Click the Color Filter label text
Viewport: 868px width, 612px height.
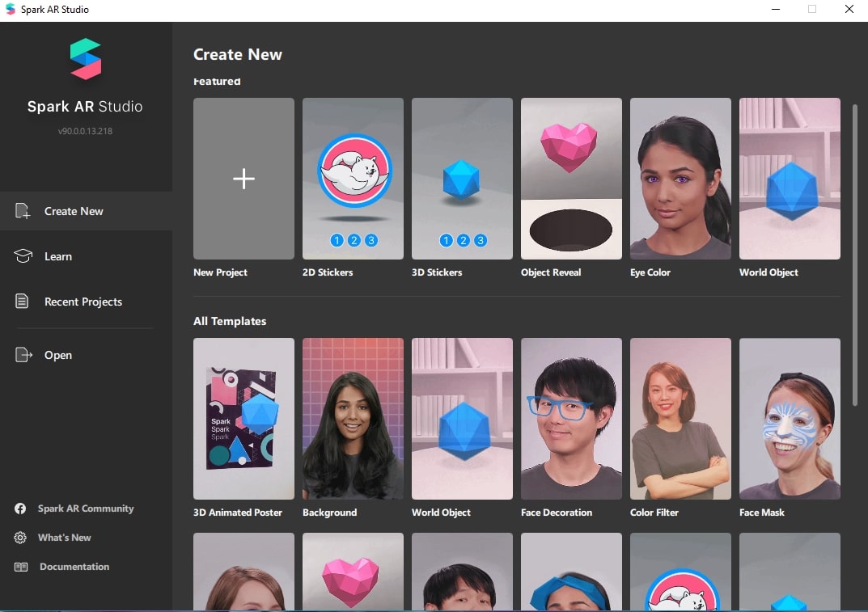pos(654,513)
